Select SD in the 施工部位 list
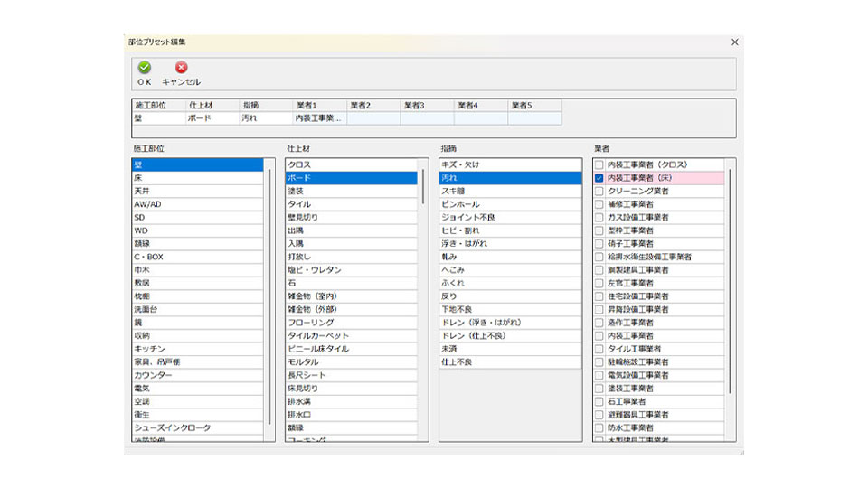 198,218
